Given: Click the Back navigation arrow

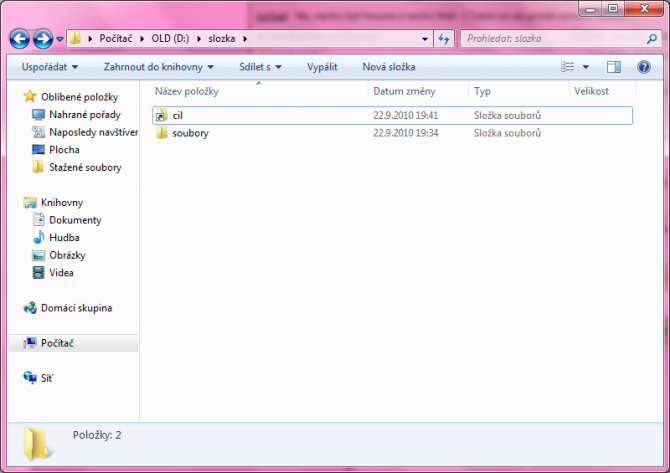Looking at the screenshot, I should (20, 39).
